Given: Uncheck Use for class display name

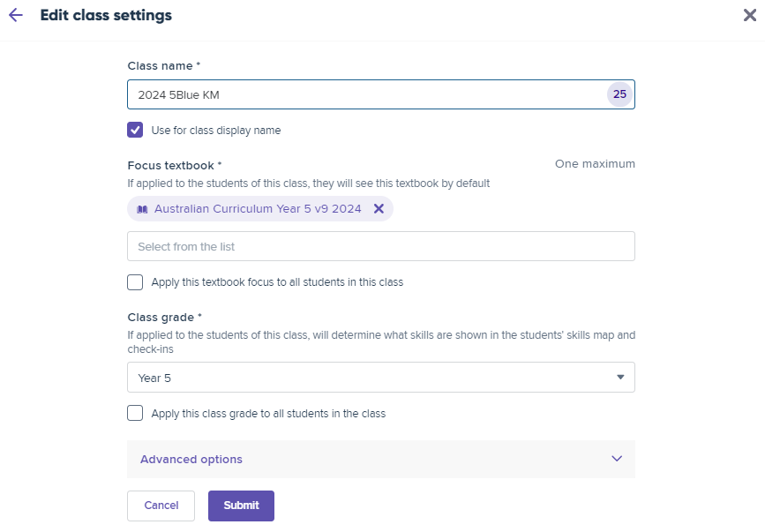Looking at the screenshot, I should click(x=135, y=131).
